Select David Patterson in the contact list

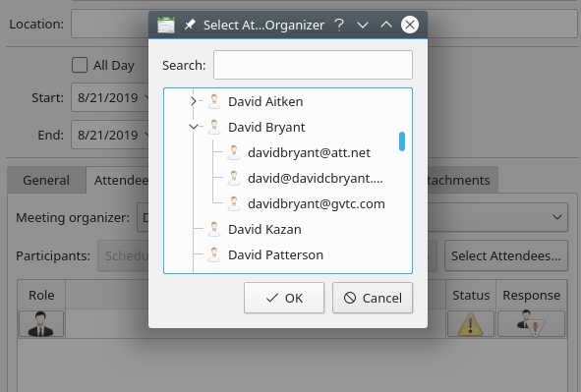coord(275,254)
